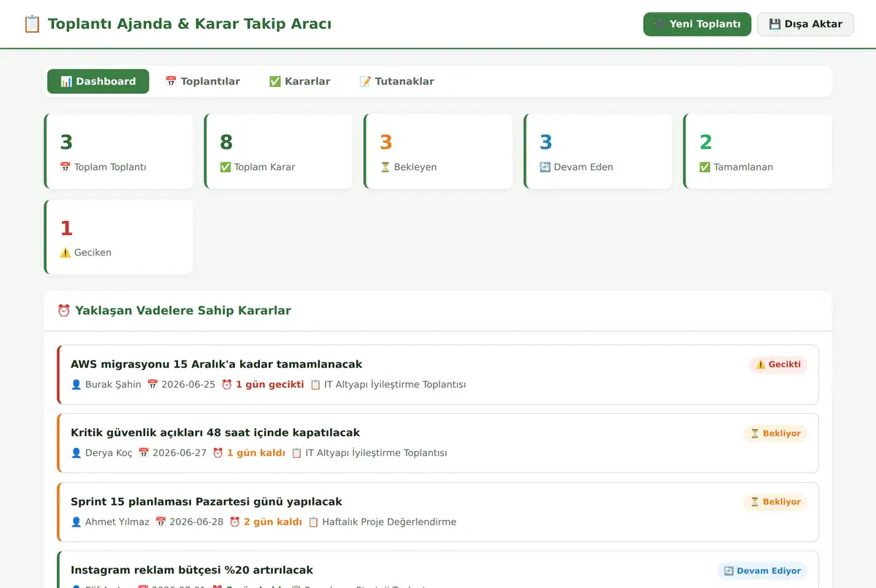
Task: Click the app title "Toplantı Ajanda & Karar Takip Aracı"
Action: (190, 24)
